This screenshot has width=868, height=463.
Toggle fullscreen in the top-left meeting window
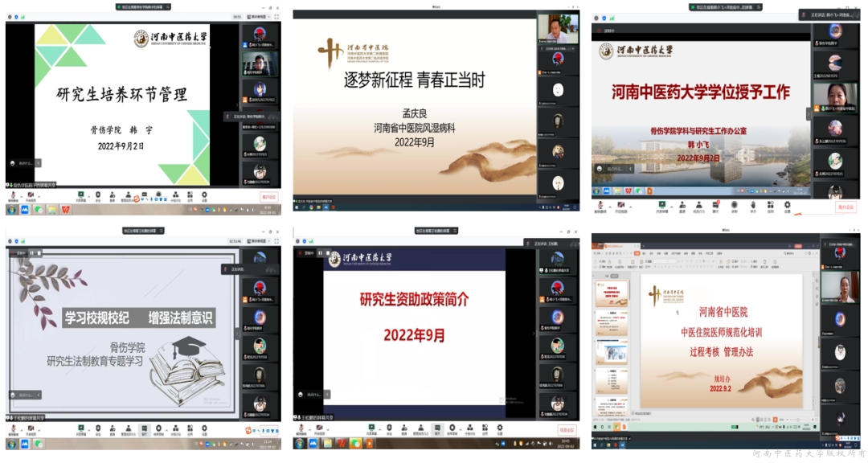pyautogui.click(x=276, y=16)
